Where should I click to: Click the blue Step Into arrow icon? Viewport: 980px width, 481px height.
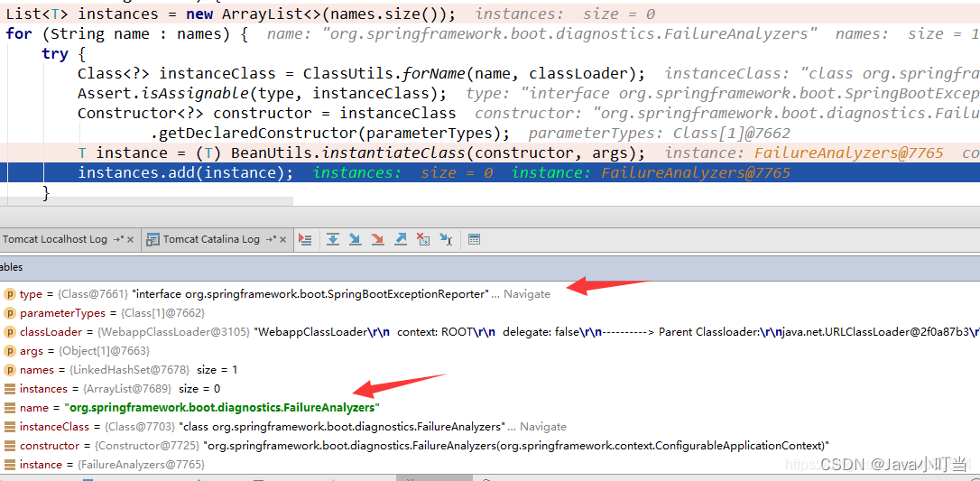click(x=355, y=239)
